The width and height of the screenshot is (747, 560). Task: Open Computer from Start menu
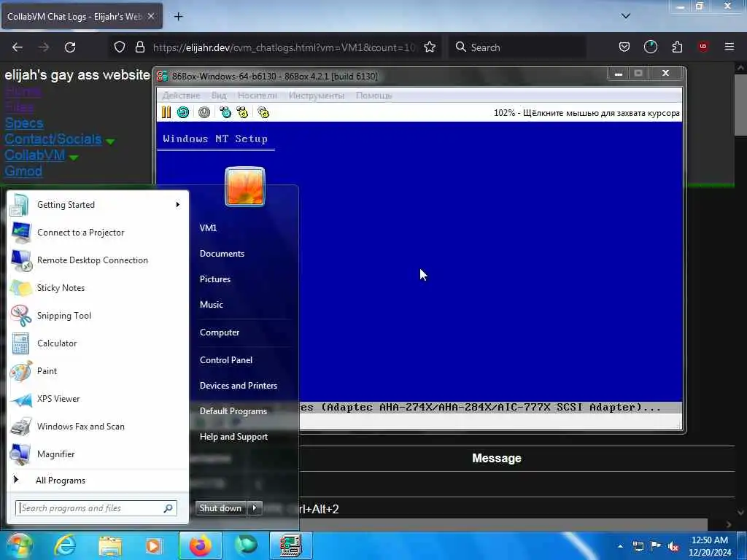click(220, 332)
